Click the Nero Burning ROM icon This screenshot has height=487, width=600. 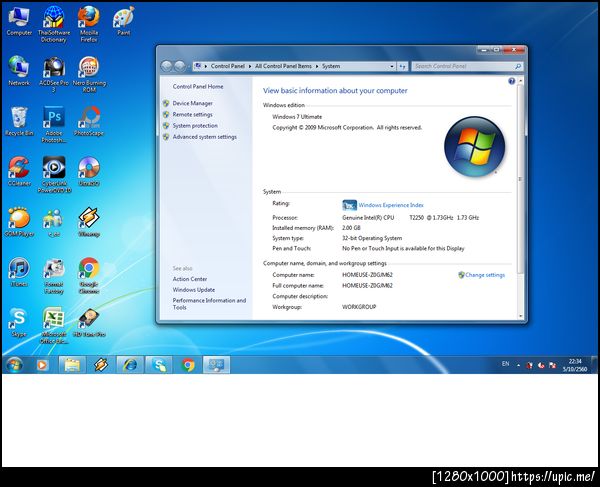pos(89,75)
